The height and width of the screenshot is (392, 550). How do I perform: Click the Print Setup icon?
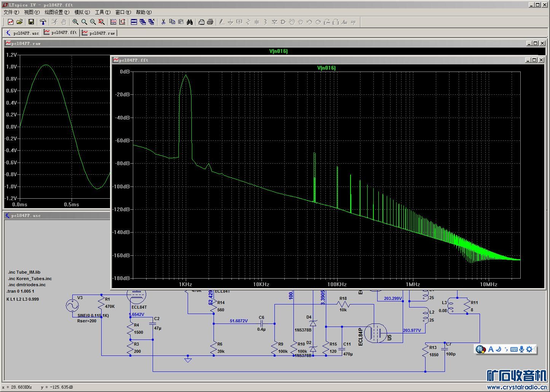pyautogui.click(x=201, y=22)
